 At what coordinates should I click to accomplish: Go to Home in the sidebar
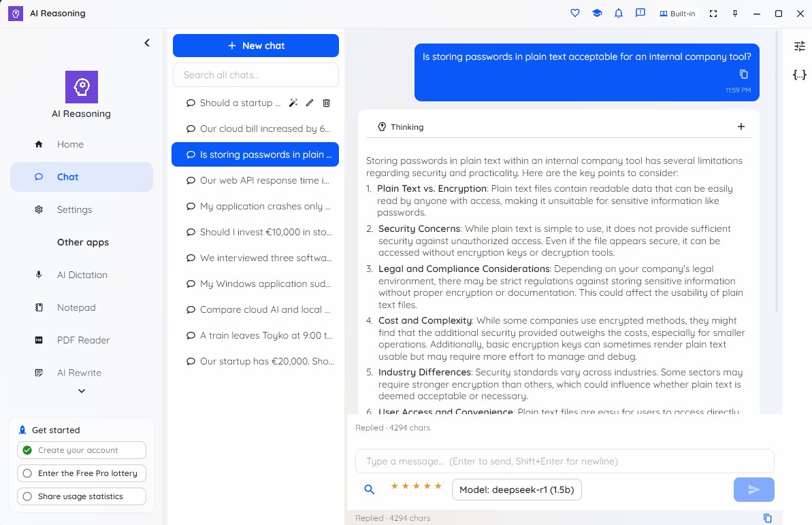81,144
